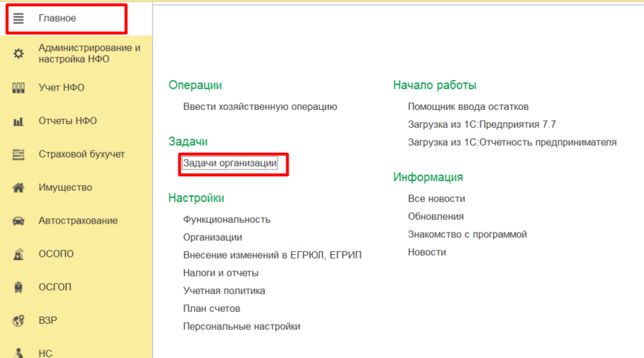Launch Помощник ввода остатков
Screen dimensions: 644x358
(x=468, y=106)
